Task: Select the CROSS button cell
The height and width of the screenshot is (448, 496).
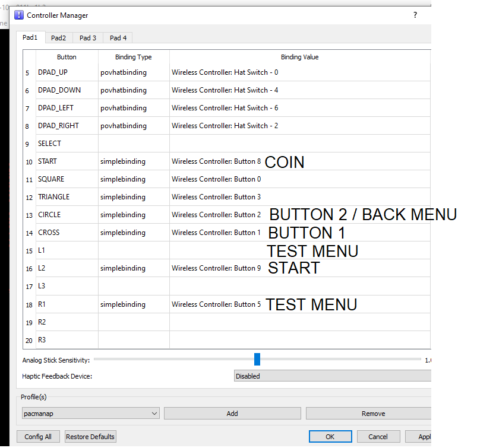Action: [x=67, y=233]
